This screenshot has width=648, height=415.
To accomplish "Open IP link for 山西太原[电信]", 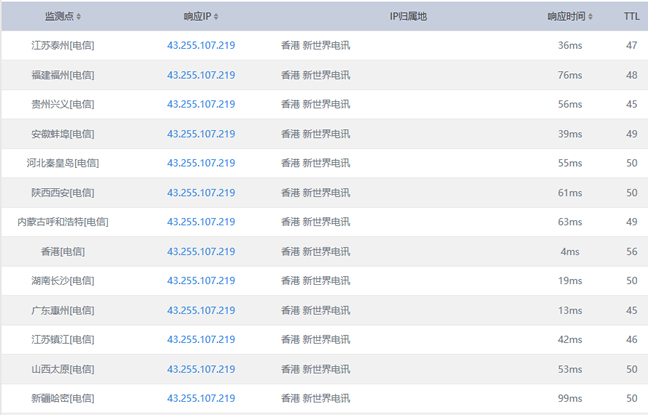I will click(201, 369).
